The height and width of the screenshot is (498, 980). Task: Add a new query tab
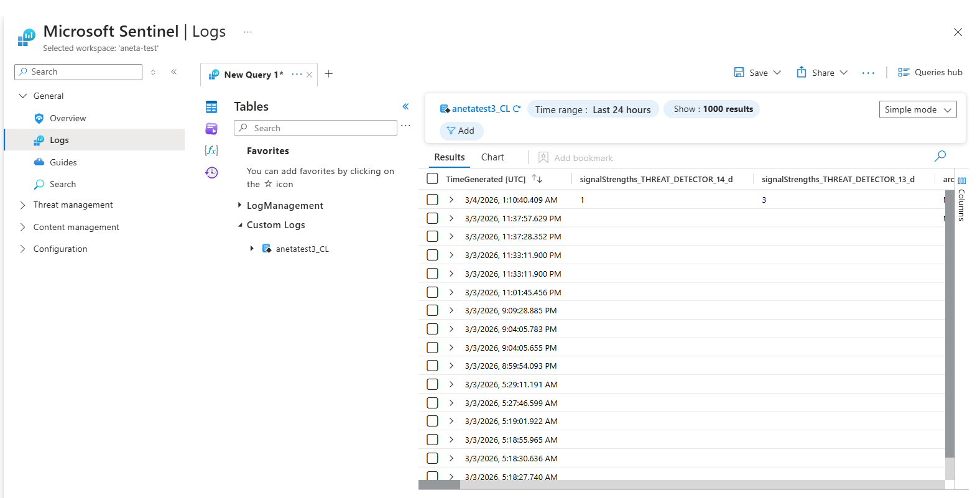[329, 74]
